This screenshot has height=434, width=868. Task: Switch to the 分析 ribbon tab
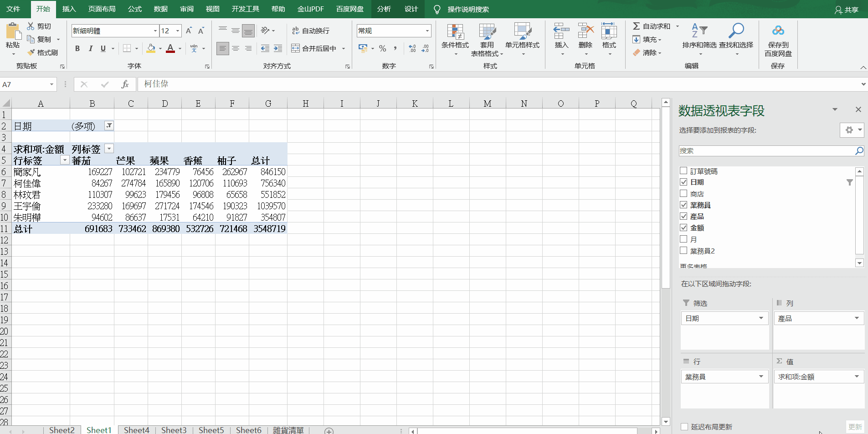pyautogui.click(x=384, y=9)
